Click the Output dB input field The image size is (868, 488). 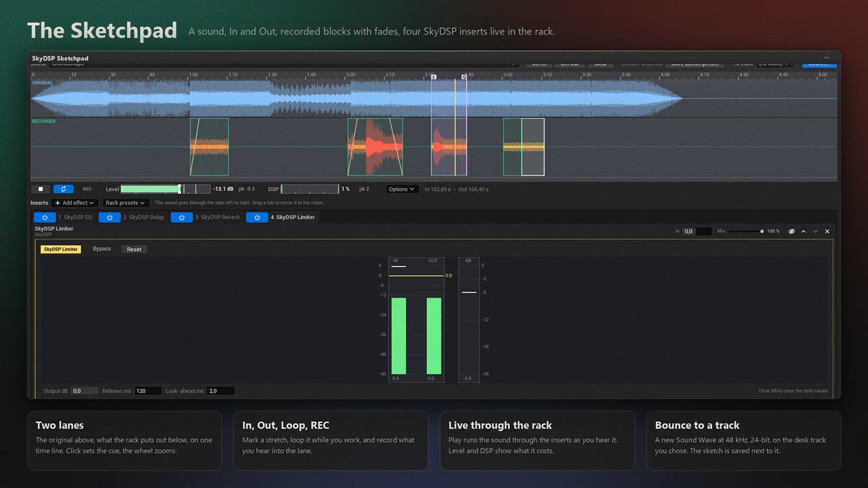[x=85, y=391]
